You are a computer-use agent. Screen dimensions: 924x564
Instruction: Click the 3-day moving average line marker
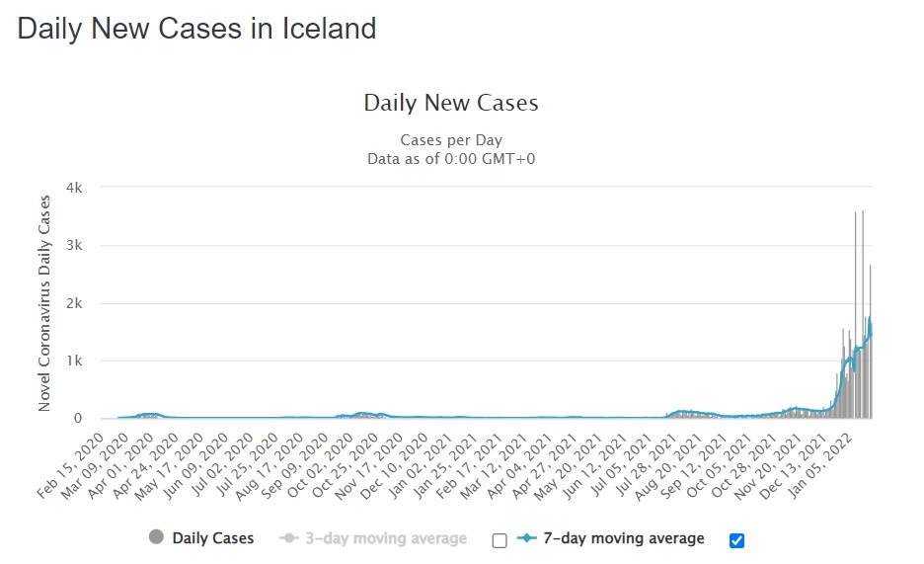(x=289, y=538)
